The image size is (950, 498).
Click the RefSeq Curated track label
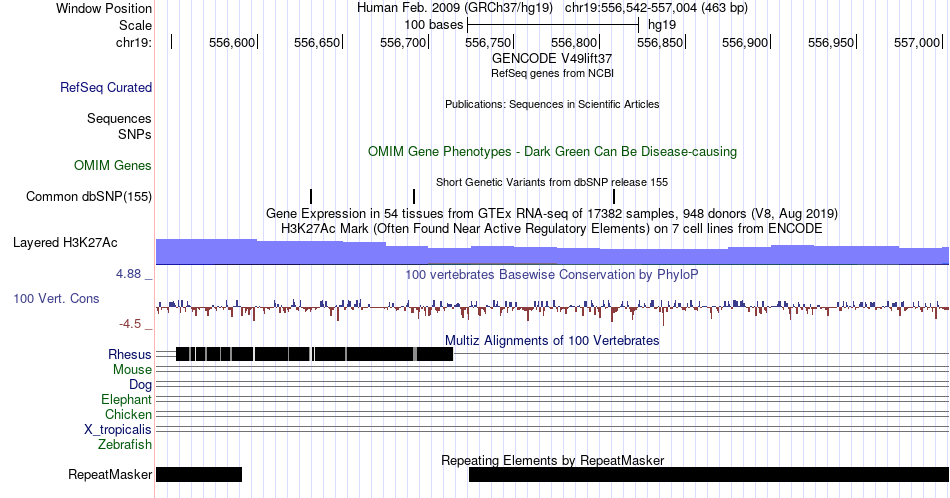106,87
